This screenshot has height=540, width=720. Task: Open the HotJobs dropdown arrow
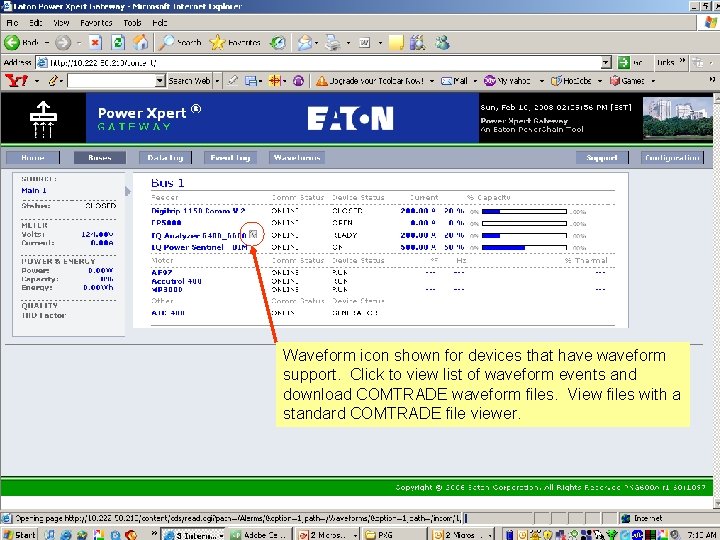tap(600, 81)
